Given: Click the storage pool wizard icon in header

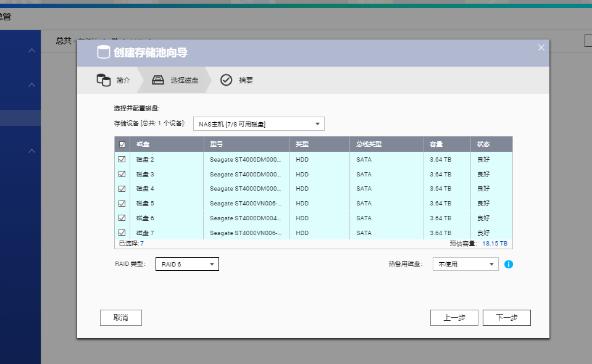Looking at the screenshot, I should pyautogui.click(x=102, y=53).
